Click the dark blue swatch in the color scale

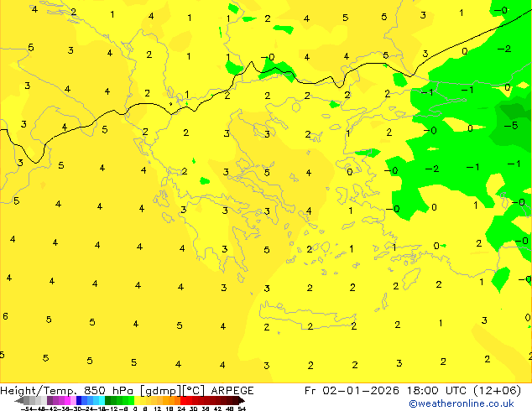tap(79, 400)
